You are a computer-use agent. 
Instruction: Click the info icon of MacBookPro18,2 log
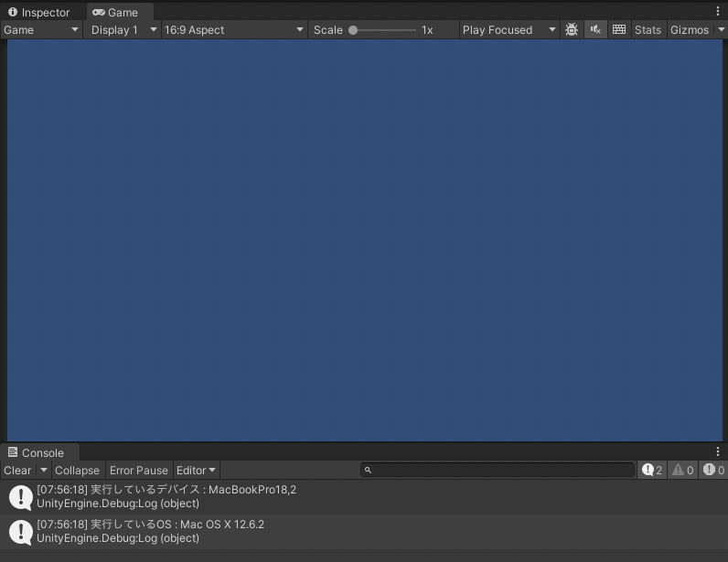[x=21, y=497]
